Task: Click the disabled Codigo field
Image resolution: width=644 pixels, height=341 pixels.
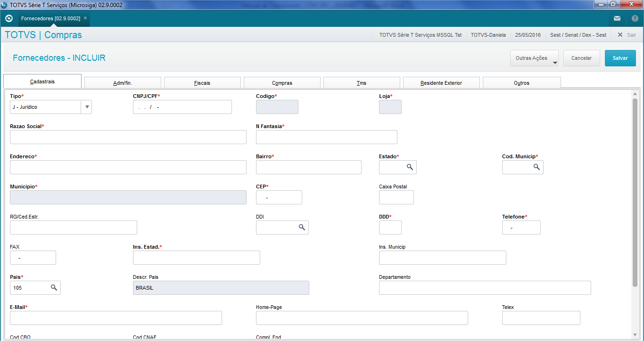Action: coord(277,107)
